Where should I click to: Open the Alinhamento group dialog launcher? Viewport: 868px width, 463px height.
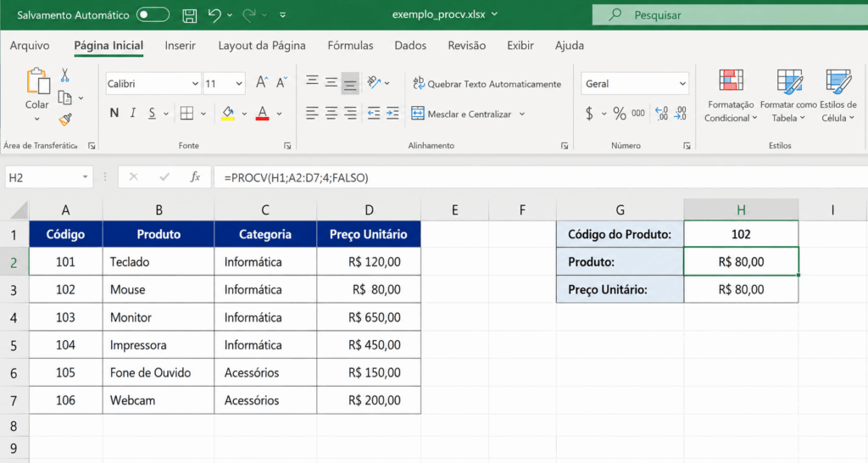(564, 146)
